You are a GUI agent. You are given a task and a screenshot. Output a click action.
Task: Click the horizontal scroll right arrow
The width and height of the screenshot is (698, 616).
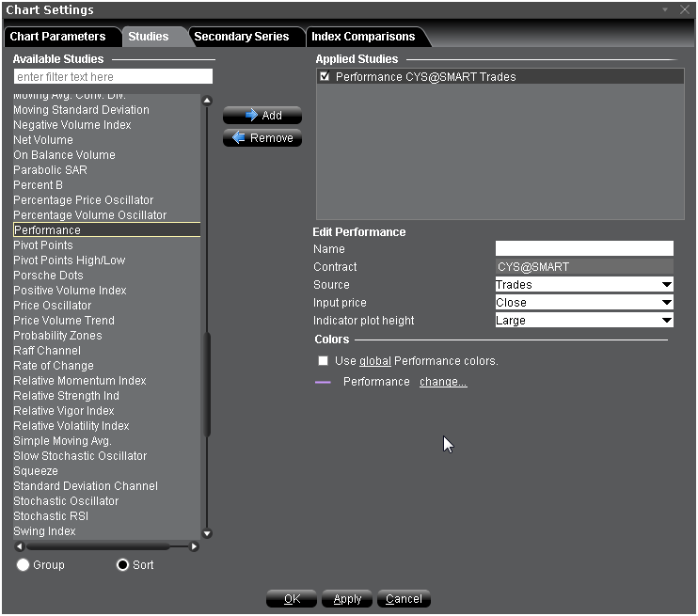point(195,546)
